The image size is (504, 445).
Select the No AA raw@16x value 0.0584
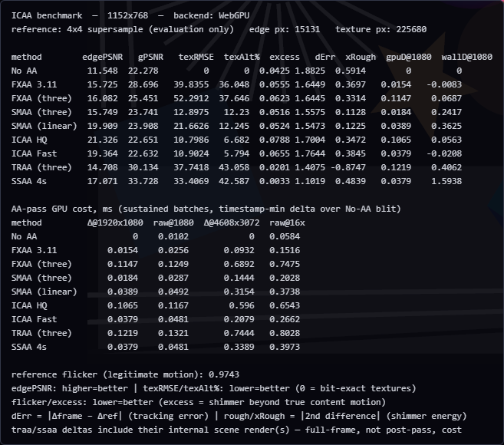285,236
